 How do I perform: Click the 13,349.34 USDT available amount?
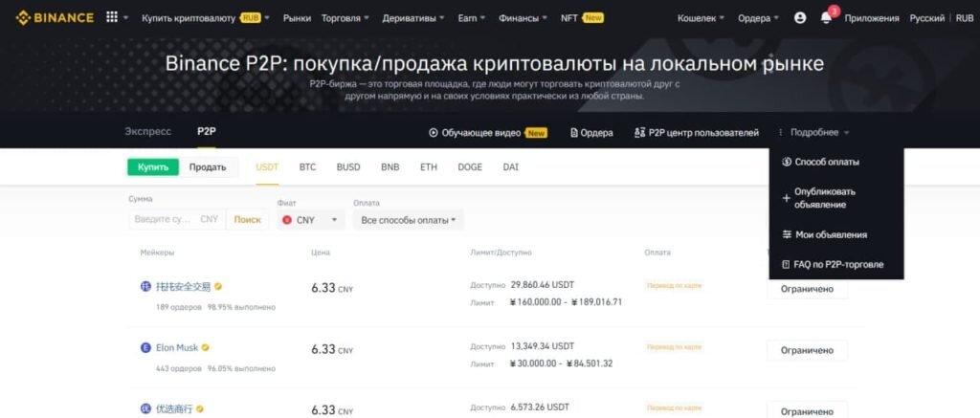click(543, 346)
